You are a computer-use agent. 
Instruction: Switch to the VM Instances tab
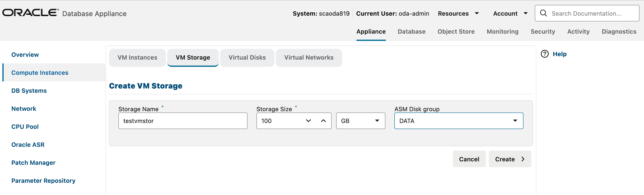coord(137,58)
